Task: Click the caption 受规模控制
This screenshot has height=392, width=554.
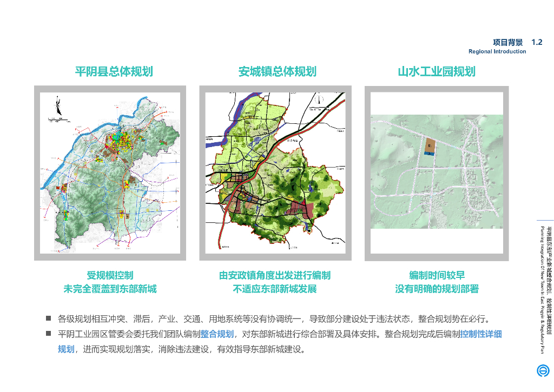Action: (x=110, y=275)
